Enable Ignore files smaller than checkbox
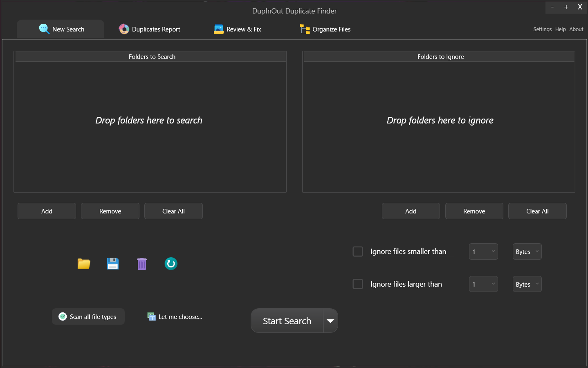This screenshot has height=368, width=588. 358,251
